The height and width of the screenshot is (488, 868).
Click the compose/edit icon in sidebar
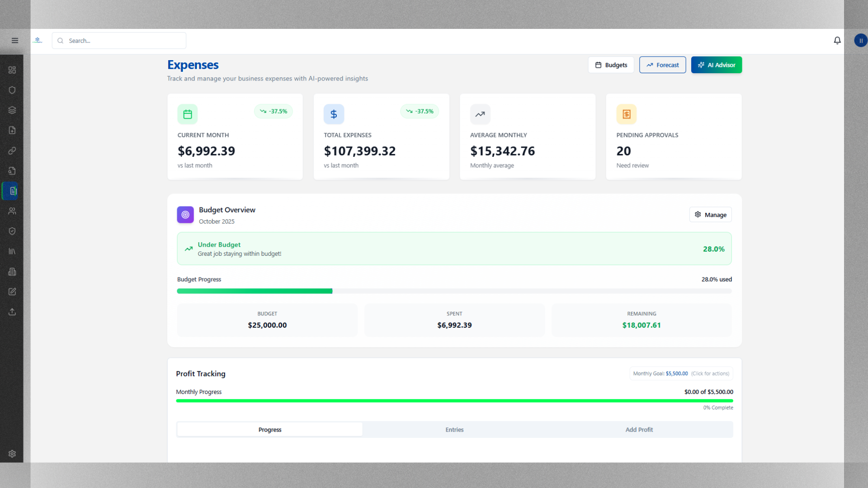[x=12, y=291]
